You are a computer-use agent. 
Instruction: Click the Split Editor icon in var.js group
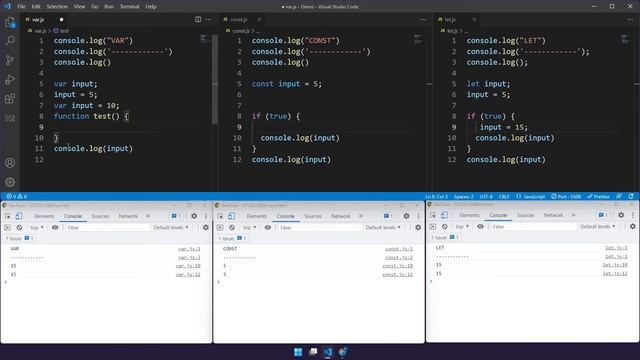(198, 19)
